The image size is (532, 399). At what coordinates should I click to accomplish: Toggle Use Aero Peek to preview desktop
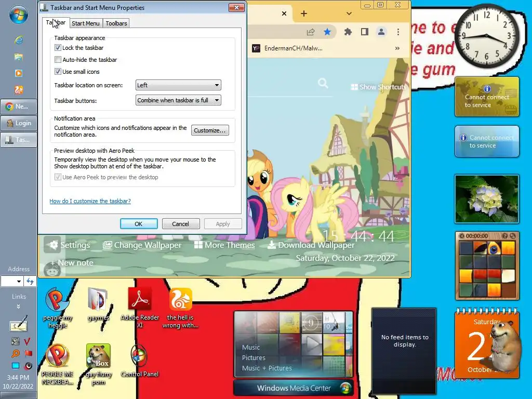(x=58, y=177)
